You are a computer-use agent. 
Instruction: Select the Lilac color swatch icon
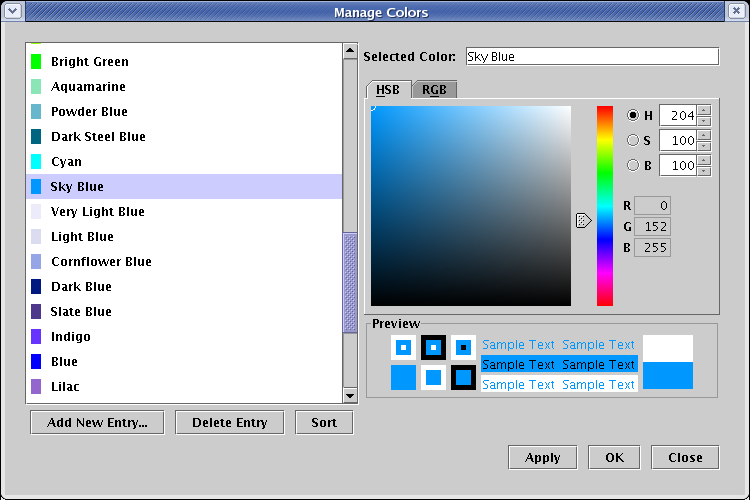click(36, 387)
